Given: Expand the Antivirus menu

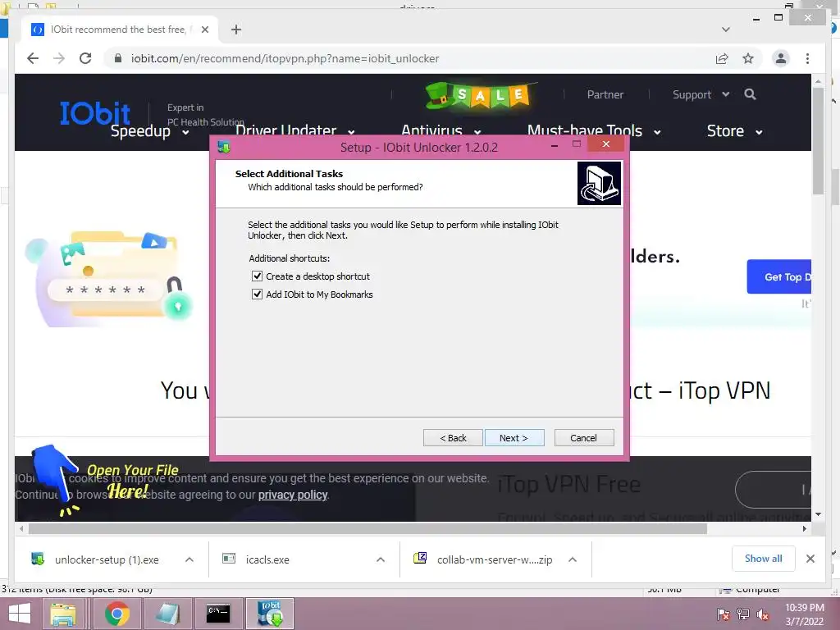Looking at the screenshot, I should 441,130.
